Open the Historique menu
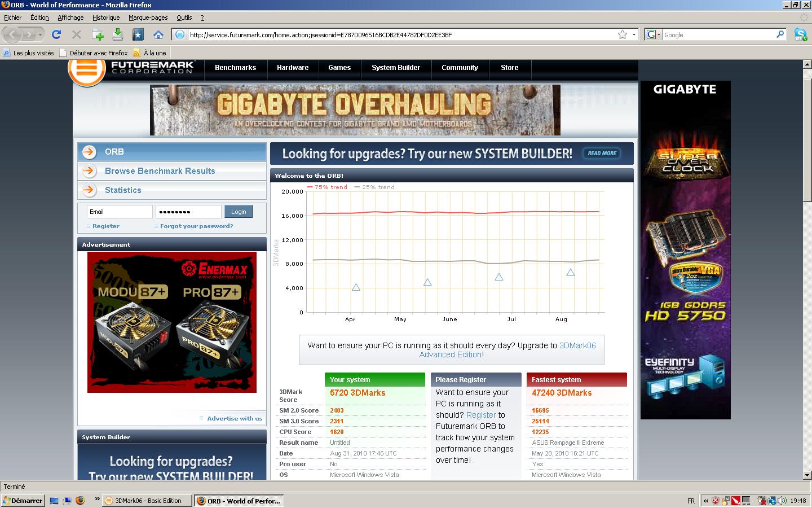Screen dimensions: 812x508 (106, 17)
